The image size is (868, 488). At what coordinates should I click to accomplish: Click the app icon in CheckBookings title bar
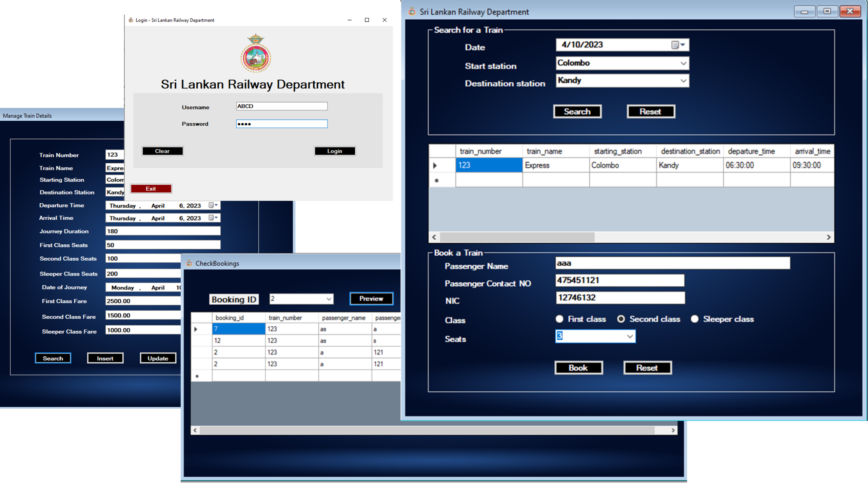pyautogui.click(x=189, y=263)
